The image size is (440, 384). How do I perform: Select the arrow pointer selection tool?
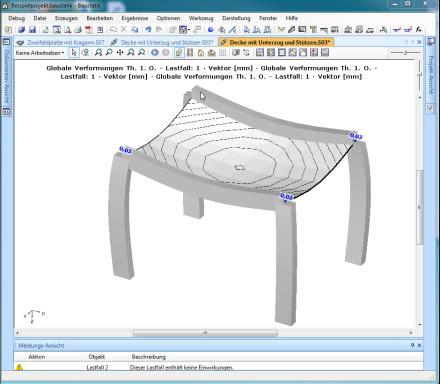tap(74, 52)
